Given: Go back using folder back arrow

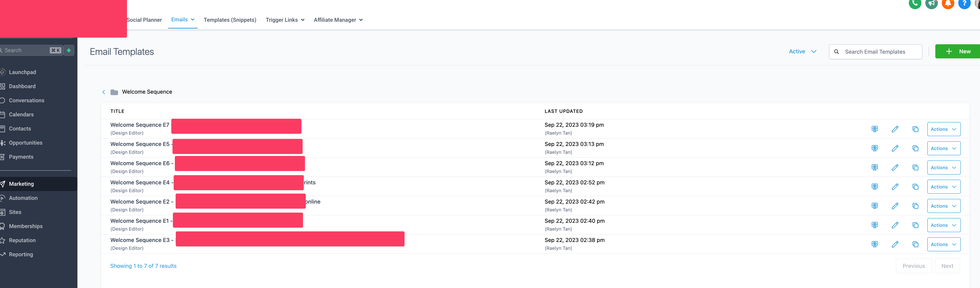Looking at the screenshot, I should pos(103,92).
